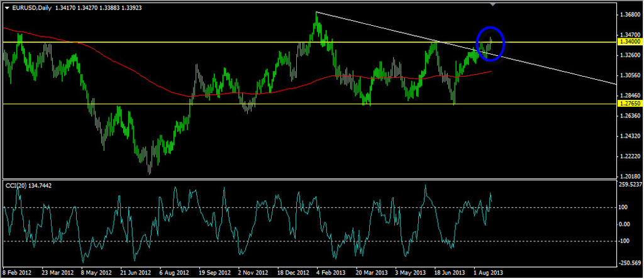This screenshot has width=644, height=279.
Task: Click the 1.28460 price axis value
Action: [630, 96]
